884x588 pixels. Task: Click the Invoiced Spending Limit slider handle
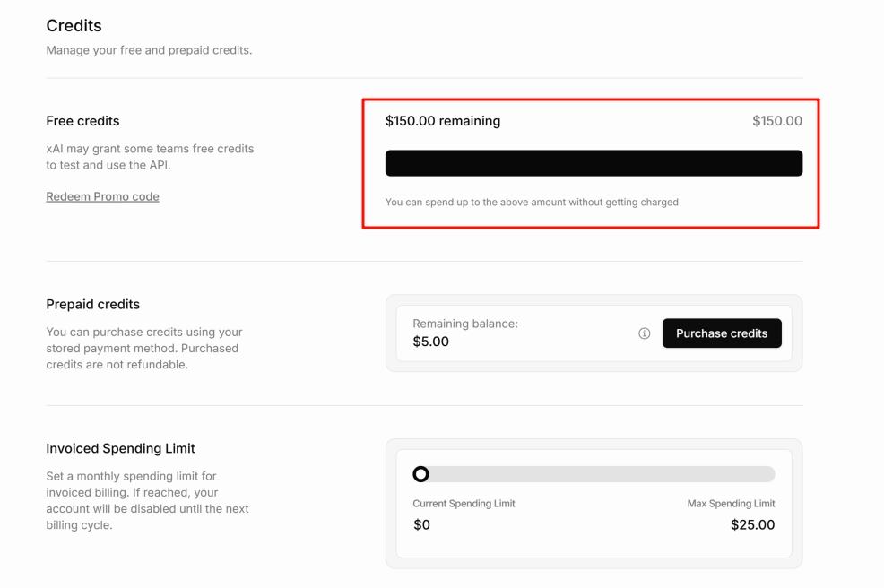click(x=420, y=474)
